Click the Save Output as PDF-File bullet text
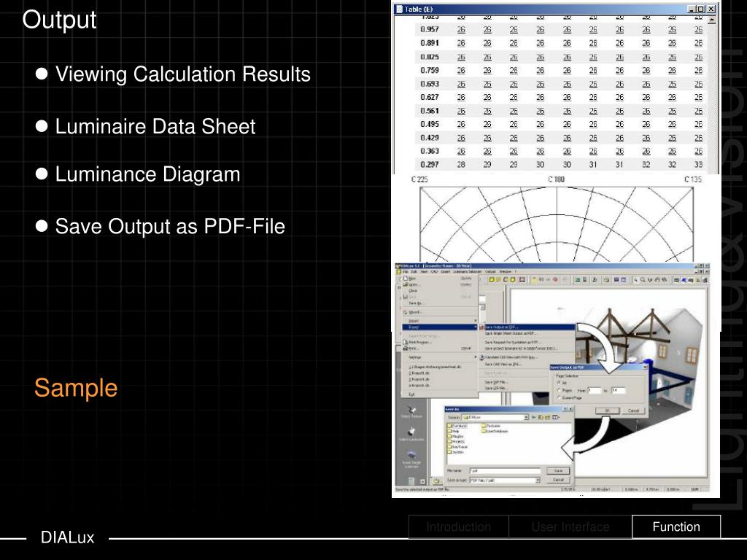Screen dimensions: 747x560 (170, 226)
